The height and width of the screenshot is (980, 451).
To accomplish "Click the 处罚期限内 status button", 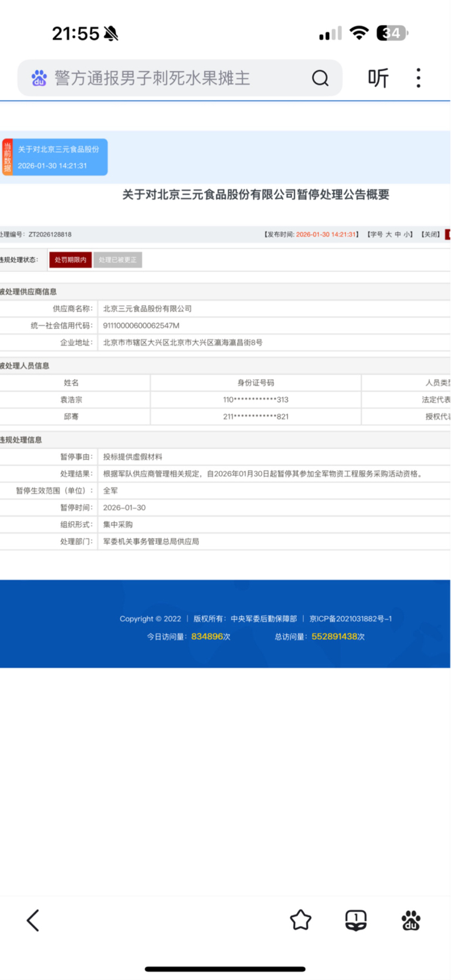I will (x=70, y=260).
